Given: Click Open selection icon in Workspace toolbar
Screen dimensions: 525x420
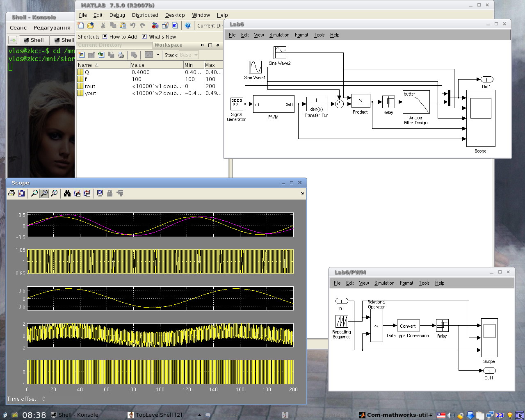Looking at the screenshot, I should [91, 55].
